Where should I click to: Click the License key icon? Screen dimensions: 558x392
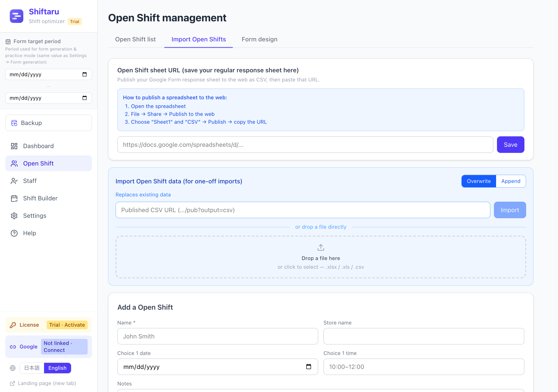[13, 325]
